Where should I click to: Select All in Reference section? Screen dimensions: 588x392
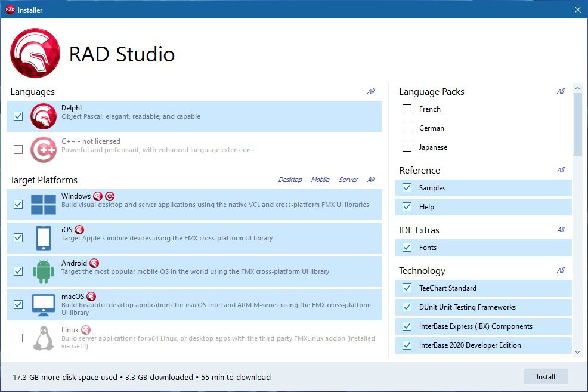561,170
